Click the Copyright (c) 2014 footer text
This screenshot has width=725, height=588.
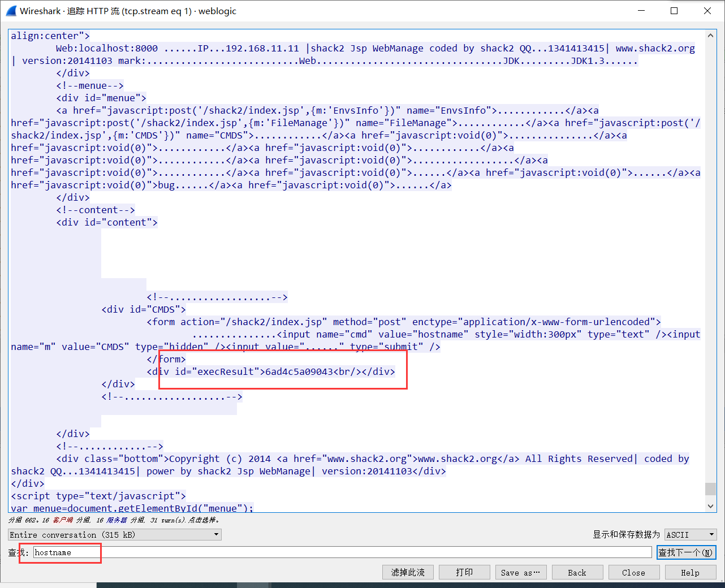pyautogui.click(x=220, y=459)
